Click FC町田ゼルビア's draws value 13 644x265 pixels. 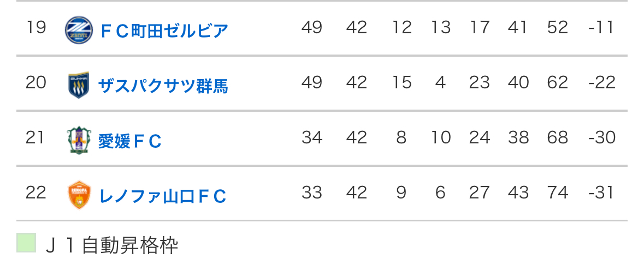[440, 27]
